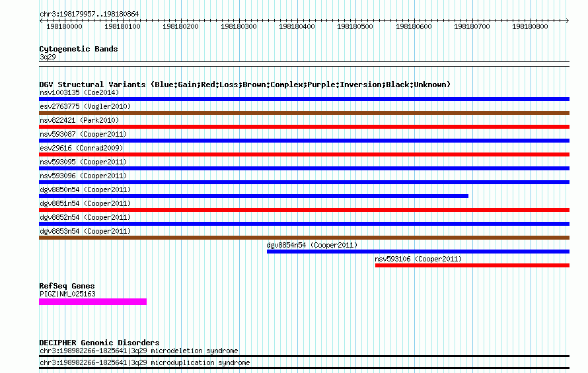
Task: Click the red nsv593106 (Cooper2011) bar
Action: (472, 265)
